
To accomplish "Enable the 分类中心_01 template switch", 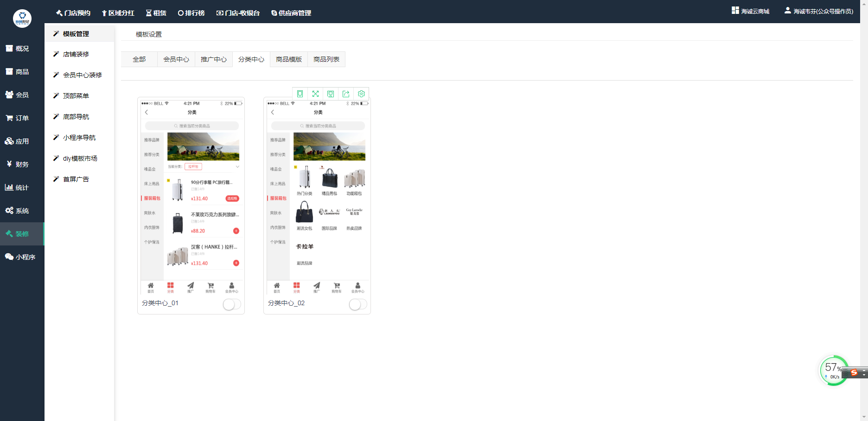I will point(232,304).
